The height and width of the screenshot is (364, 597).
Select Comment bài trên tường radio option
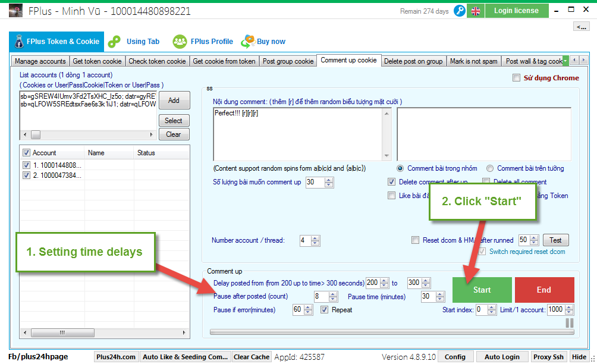pos(490,168)
